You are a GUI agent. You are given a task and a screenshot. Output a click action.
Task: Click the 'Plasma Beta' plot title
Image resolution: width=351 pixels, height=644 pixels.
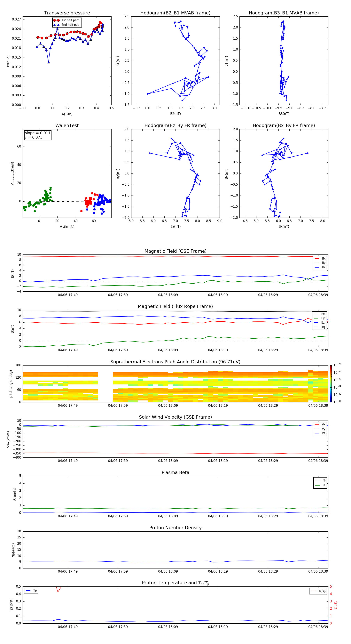[x=175, y=472]
